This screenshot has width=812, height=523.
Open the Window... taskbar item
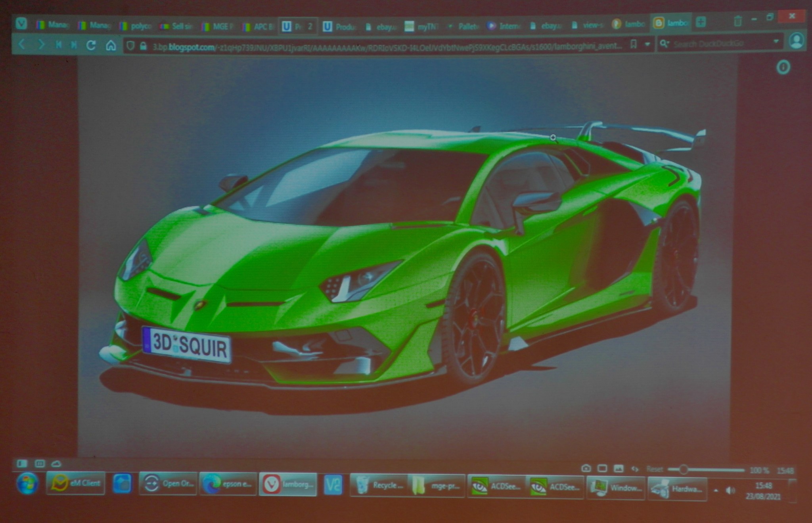pyautogui.click(x=616, y=488)
